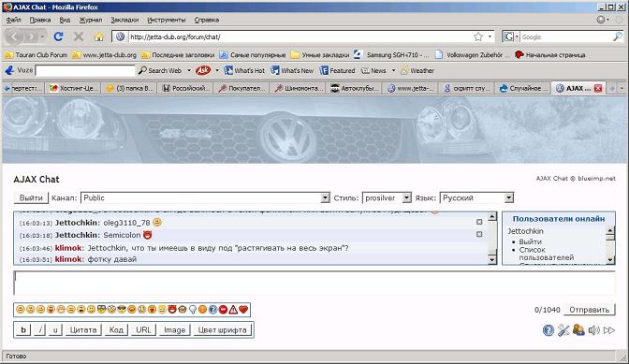This screenshot has width=629, height=364.
Task: Open the Язык Русский dropdown
Action: [x=476, y=197]
